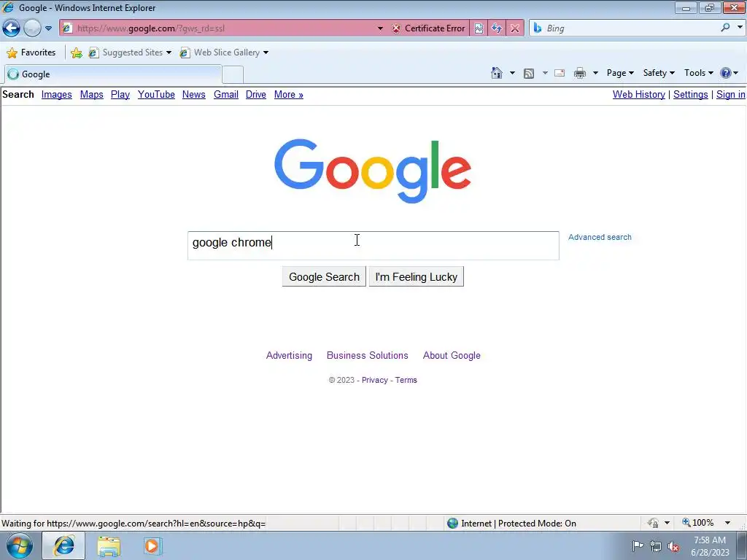Click the Stop loading X icon
This screenshot has width=747, height=560.
(515, 28)
